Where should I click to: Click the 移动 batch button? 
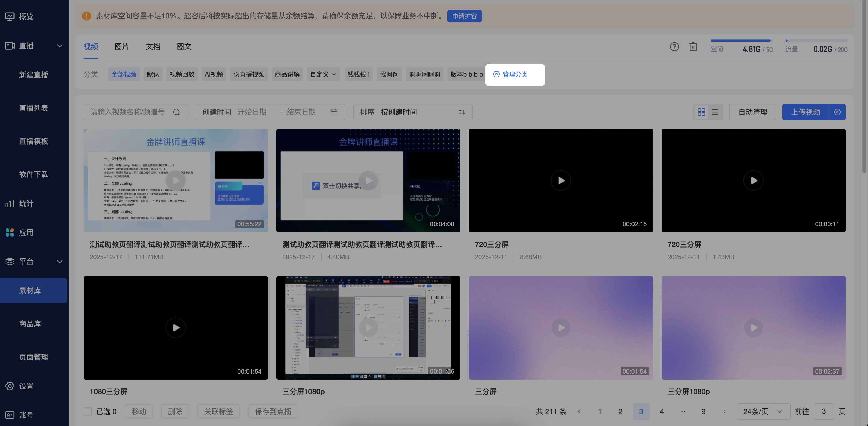tap(139, 411)
